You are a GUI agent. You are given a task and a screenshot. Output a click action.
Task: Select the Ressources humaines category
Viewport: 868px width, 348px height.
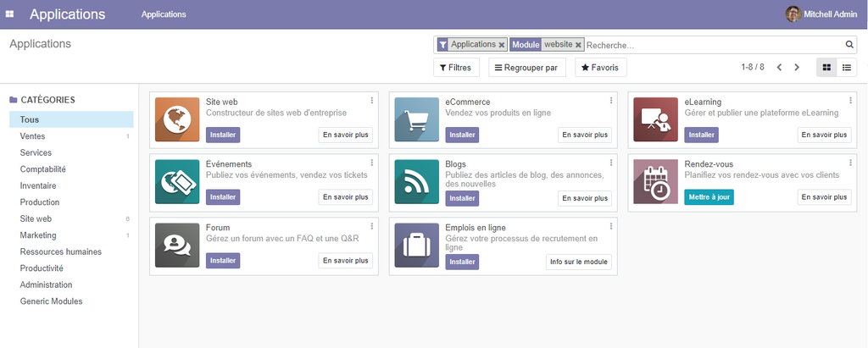60,251
